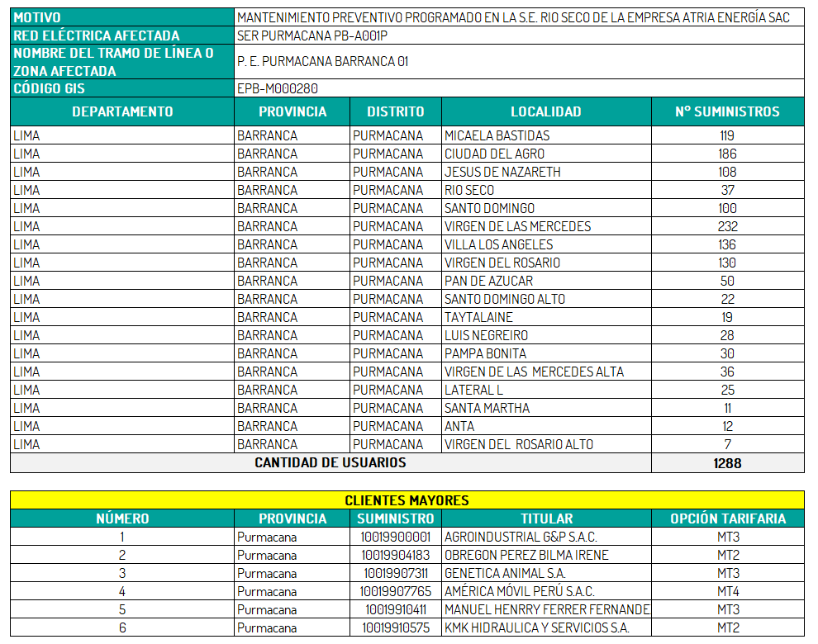Screen dimensions: 818x644
Task: Click the N° SUMINISTROS header cell
Action: pos(727,111)
